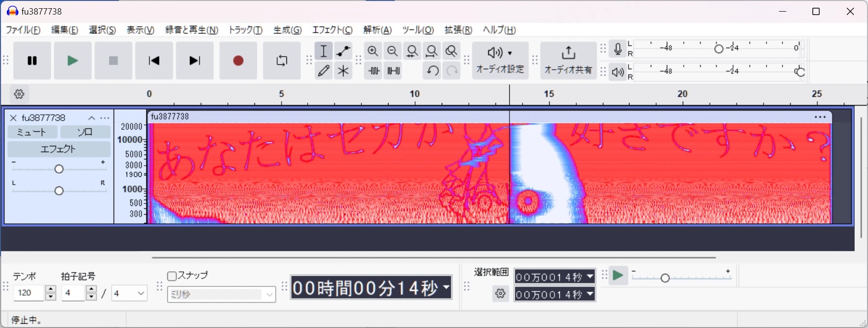The height and width of the screenshot is (328, 868).
Task: Click the Zoom In magnifier
Action: tap(373, 51)
